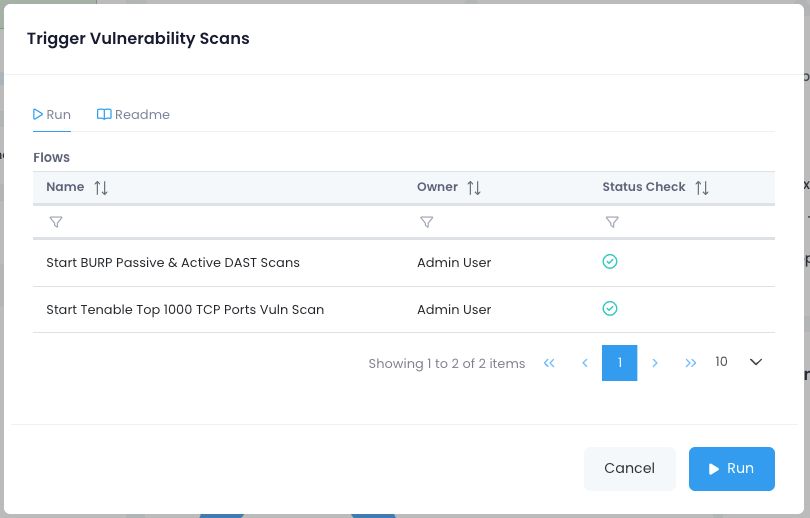810x518 pixels.
Task: Go to the last page of flows
Action: 690,363
